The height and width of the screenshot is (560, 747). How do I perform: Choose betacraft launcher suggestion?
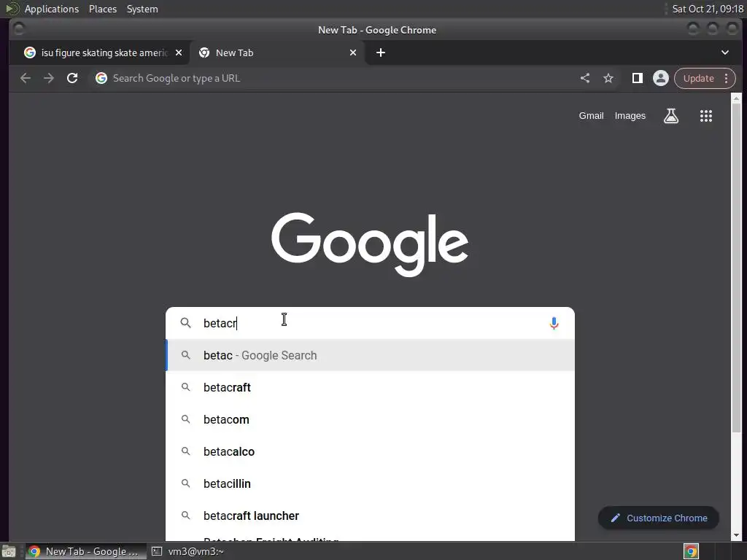(x=370, y=516)
